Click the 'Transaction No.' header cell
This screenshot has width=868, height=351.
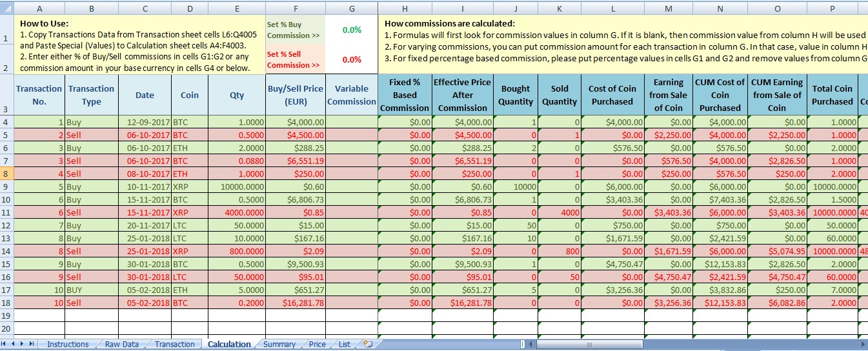click(39, 95)
